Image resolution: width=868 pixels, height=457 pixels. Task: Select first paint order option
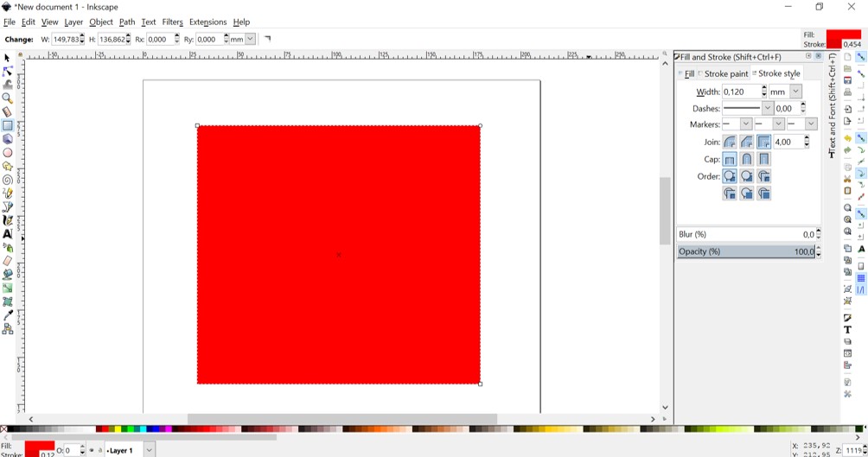pos(730,176)
